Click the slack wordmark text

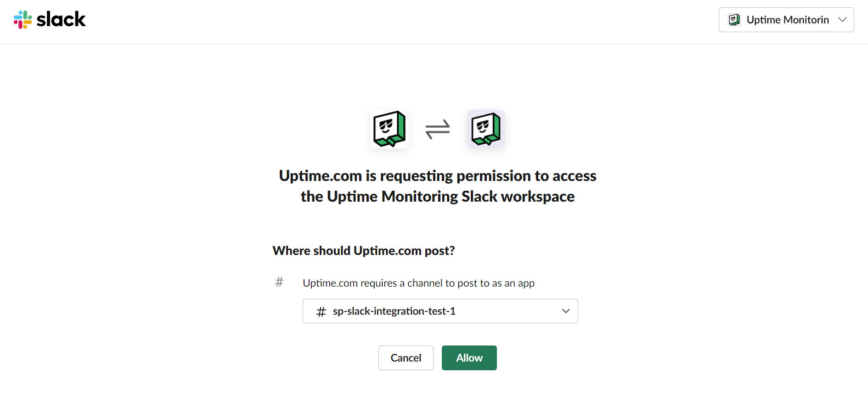point(61,20)
